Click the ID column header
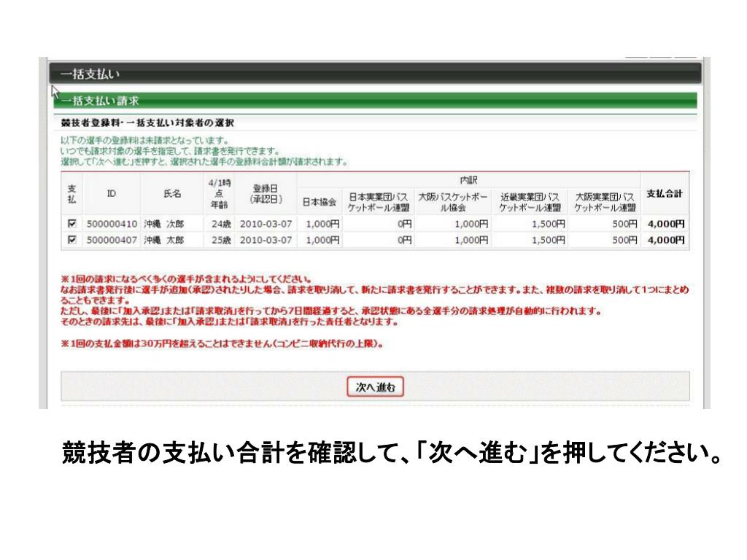The width and height of the screenshot is (747, 560). click(112, 194)
